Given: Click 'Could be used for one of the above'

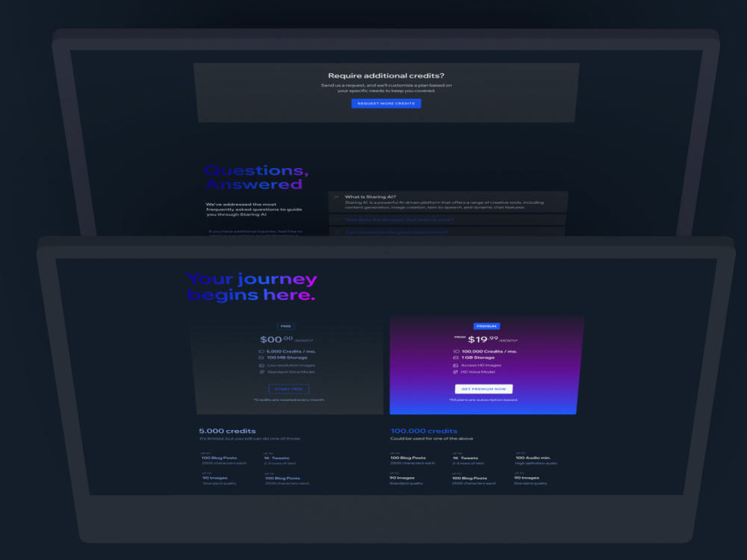Looking at the screenshot, I should pyautogui.click(x=432, y=438).
